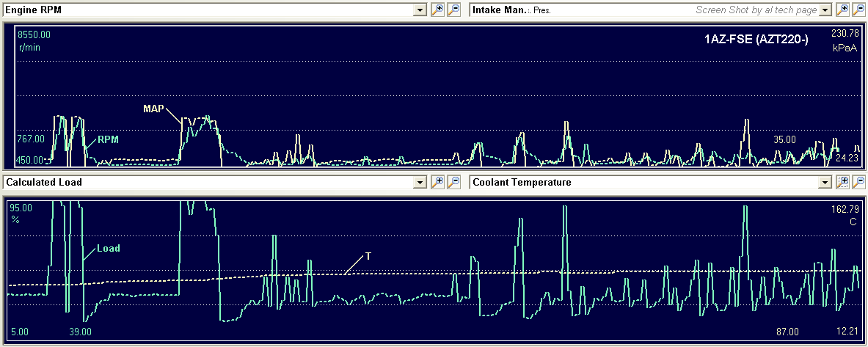
Task: Zoom in on the Calculated Load scale
Action: click(x=438, y=182)
